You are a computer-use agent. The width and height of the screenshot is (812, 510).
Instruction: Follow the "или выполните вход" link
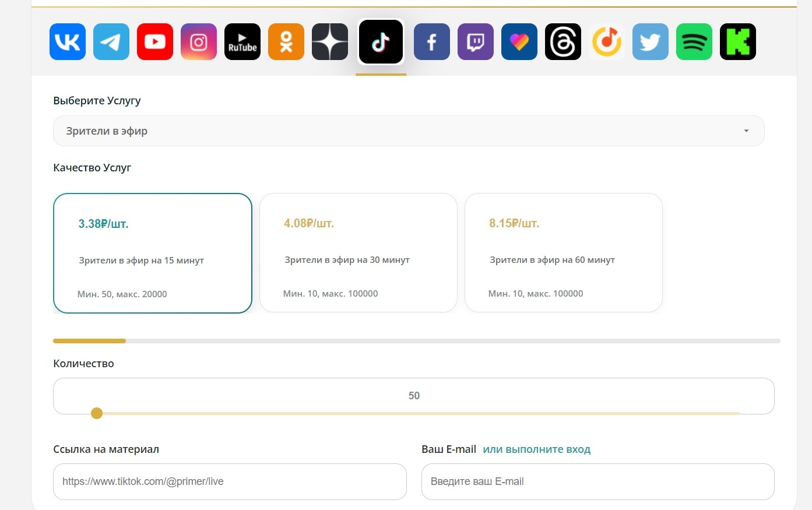(537, 449)
